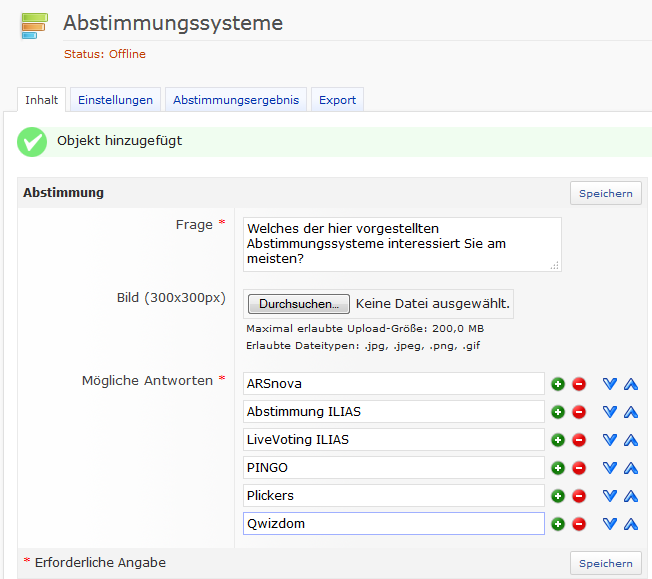The height and width of the screenshot is (579, 652).
Task: Click Durchsuchen to choose an image file
Action: [x=298, y=303]
